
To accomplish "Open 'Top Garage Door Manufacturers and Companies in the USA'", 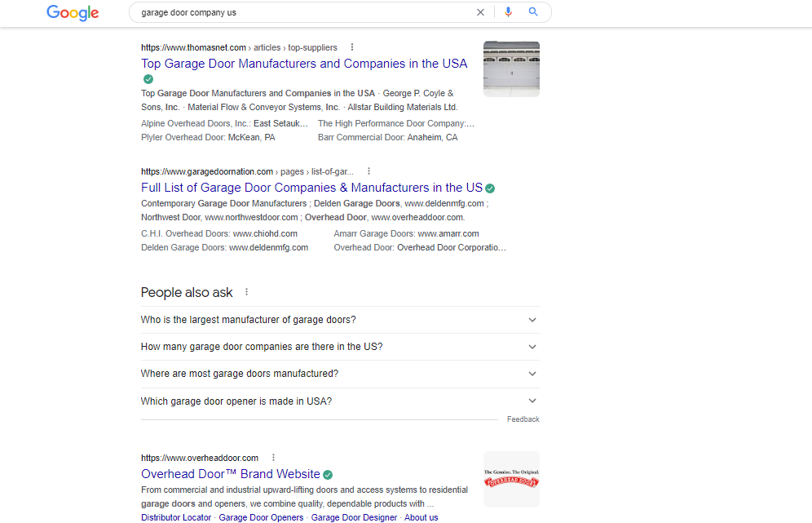I will (304, 64).
